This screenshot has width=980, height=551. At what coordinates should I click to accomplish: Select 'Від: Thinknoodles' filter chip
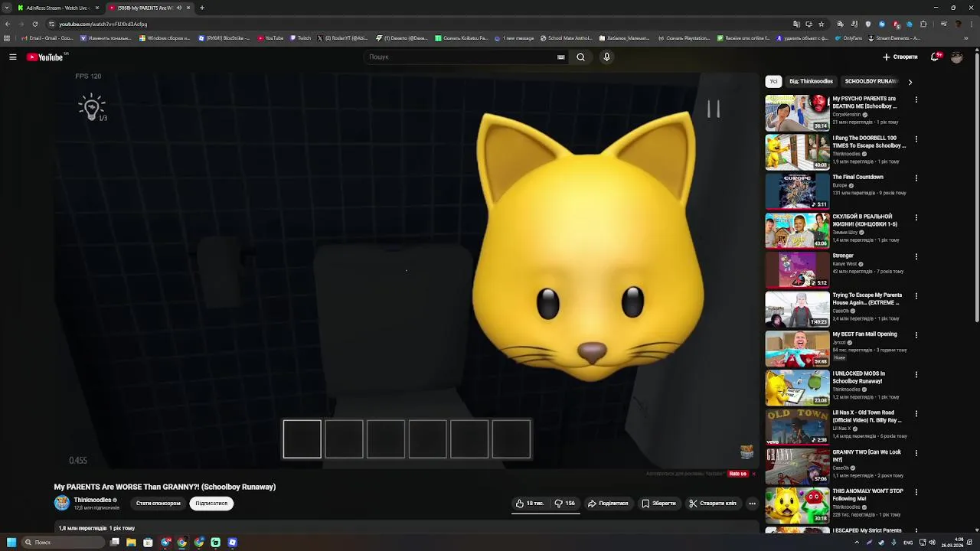pos(811,81)
